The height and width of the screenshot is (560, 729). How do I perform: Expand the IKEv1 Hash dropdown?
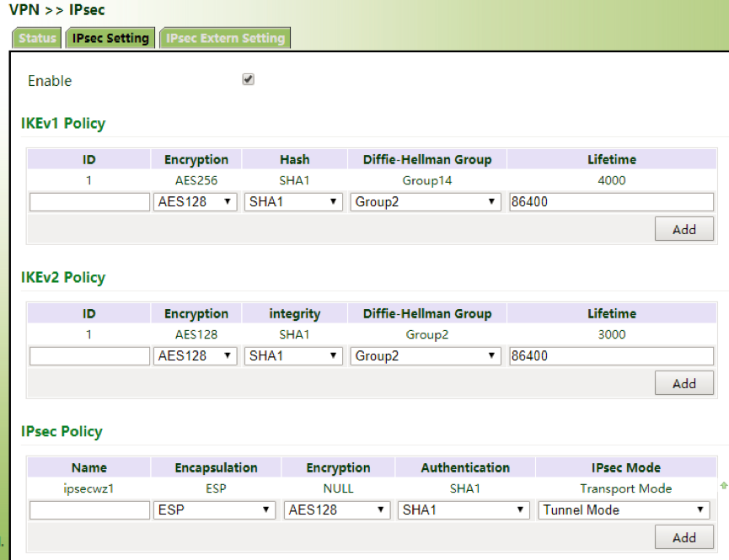pyautogui.click(x=293, y=202)
